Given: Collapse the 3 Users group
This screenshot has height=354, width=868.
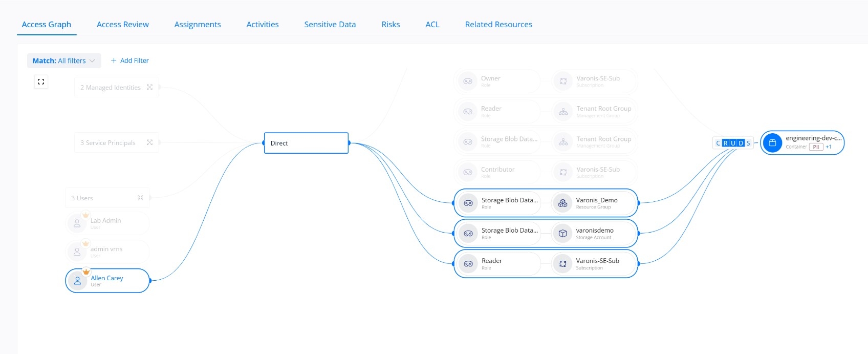Looking at the screenshot, I should (x=140, y=198).
